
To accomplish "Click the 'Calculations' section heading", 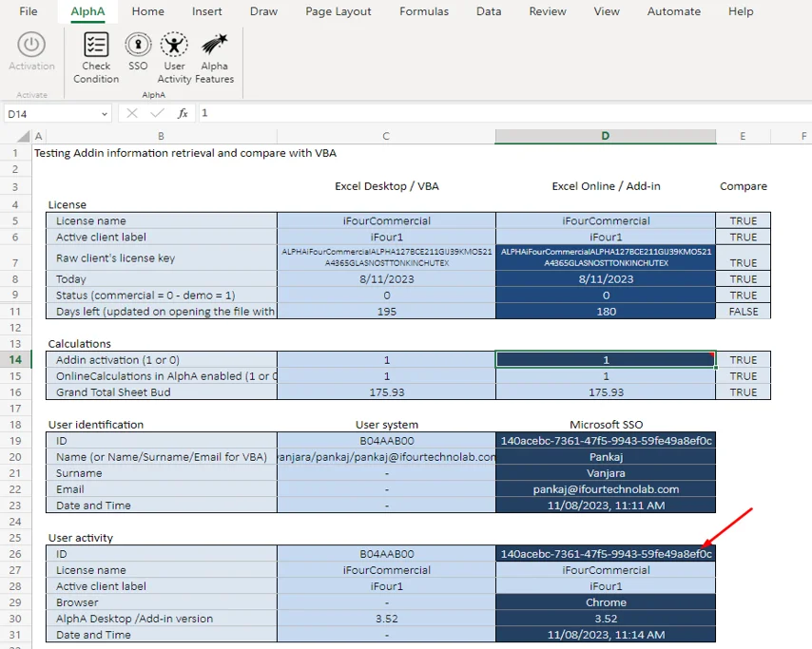I will pos(79,344).
